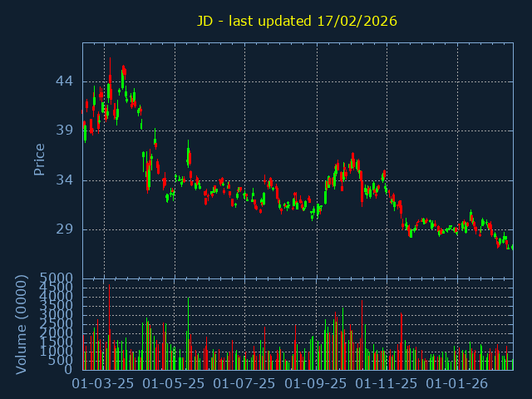
Task: Click the date label 01-11-25
Action: (x=386, y=384)
